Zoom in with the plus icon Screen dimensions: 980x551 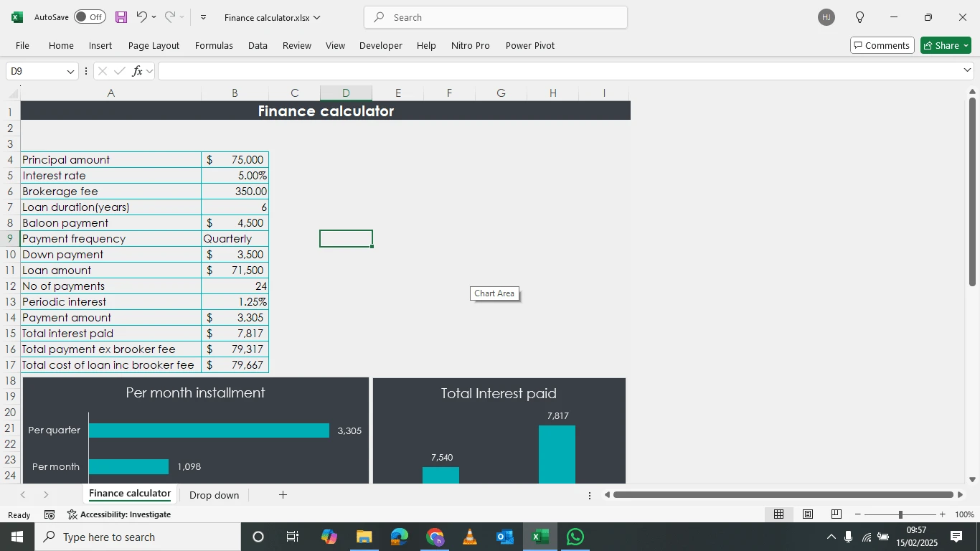(x=943, y=514)
